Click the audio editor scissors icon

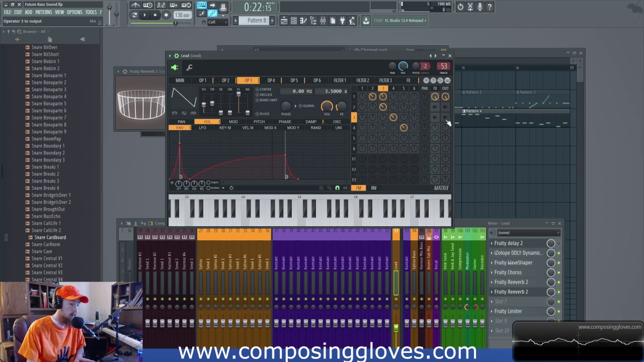(x=470, y=7)
